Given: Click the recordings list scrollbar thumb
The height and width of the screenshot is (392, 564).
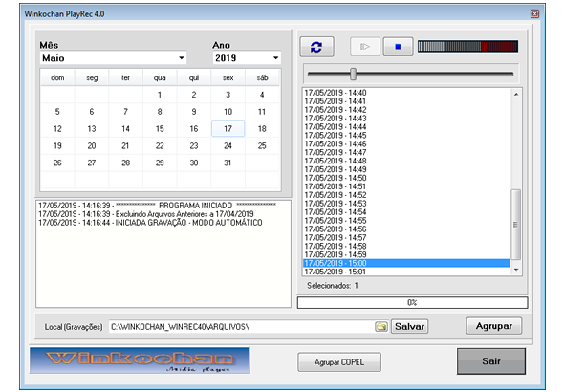Looking at the screenshot, I should point(516,225).
